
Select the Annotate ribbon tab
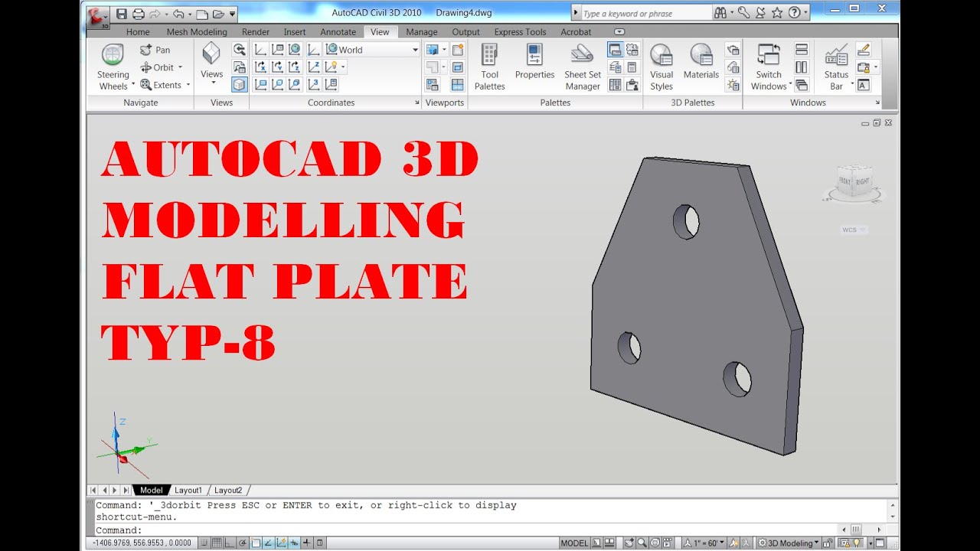[338, 32]
